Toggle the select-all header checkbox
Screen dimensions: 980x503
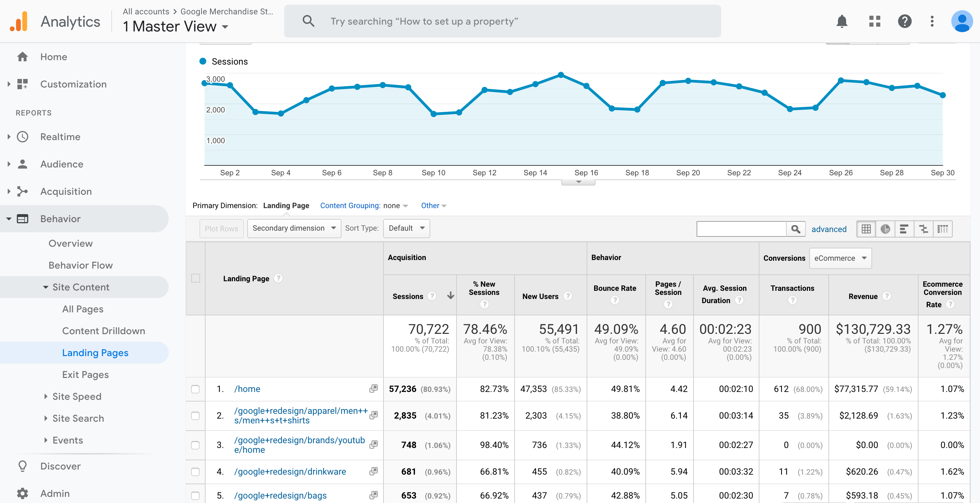196,278
